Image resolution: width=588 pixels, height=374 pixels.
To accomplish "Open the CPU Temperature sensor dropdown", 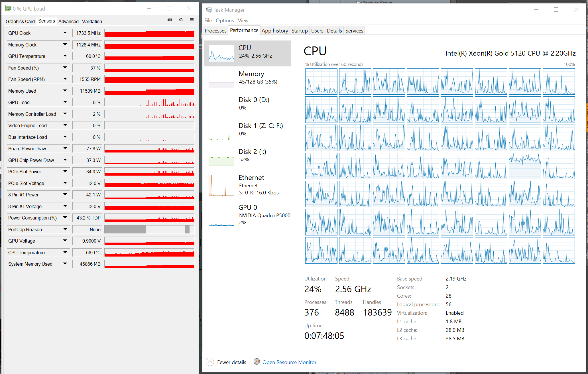I will [65, 253].
